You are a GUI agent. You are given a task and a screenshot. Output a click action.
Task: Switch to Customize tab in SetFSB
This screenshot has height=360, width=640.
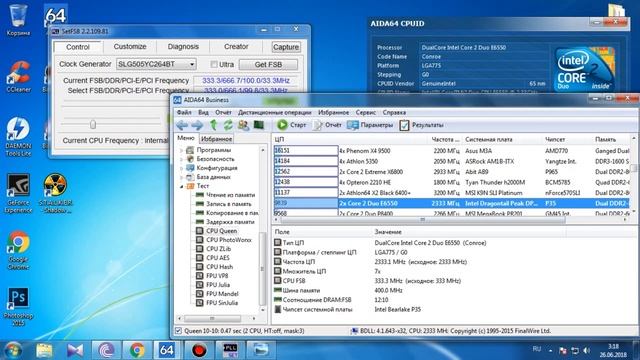[130, 47]
